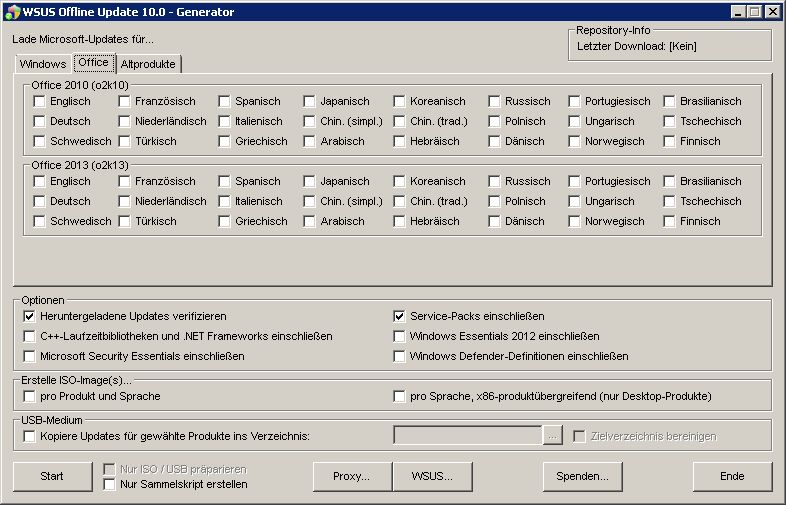Select the Office tab

point(94,63)
